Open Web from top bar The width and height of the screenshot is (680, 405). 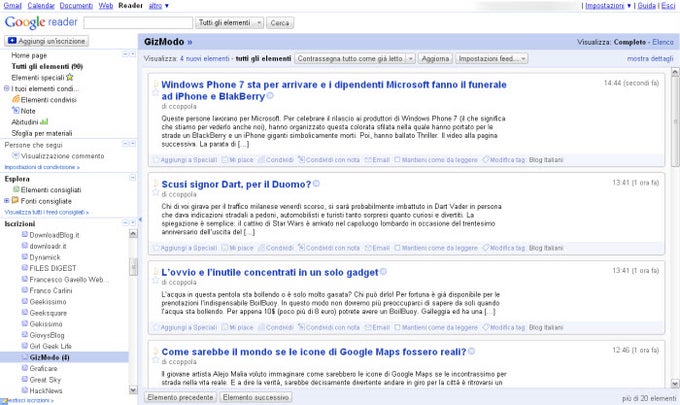105,6
